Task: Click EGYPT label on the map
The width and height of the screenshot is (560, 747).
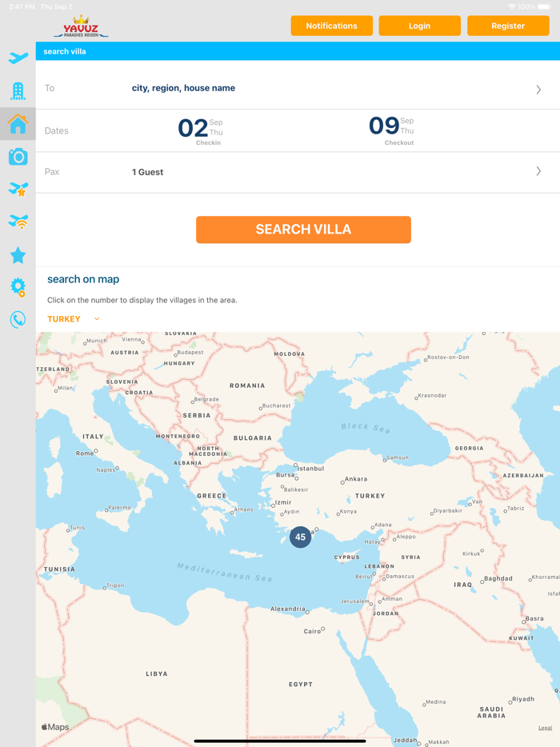Action: (x=301, y=684)
